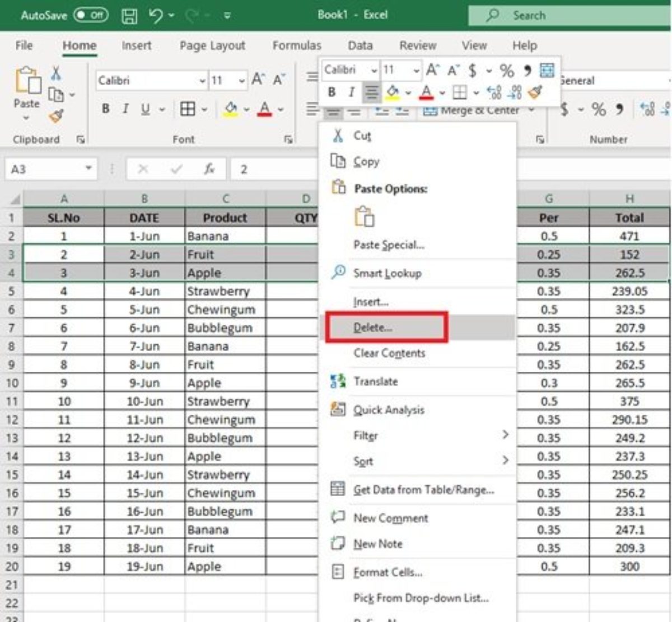Viewport: 672px width, 622px height.
Task: Expand the Filter submenu arrow
Action: pyautogui.click(x=505, y=434)
